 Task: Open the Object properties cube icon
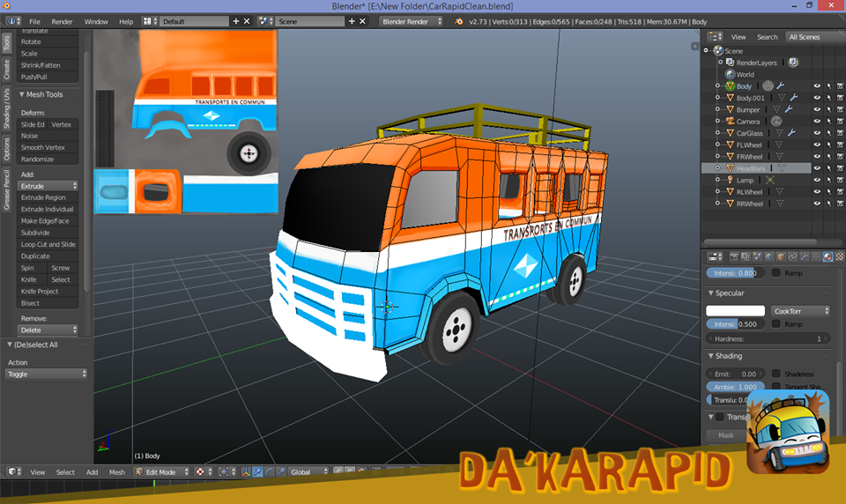tap(782, 256)
